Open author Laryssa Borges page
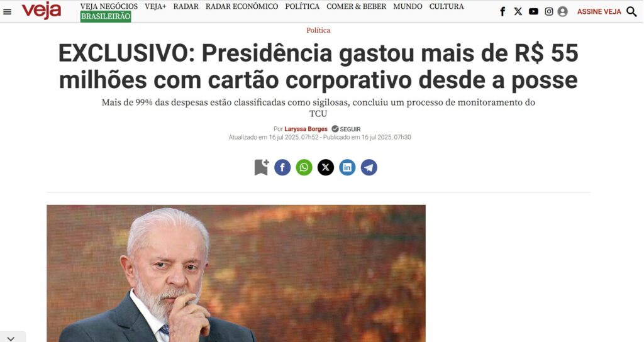The image size is (644, 342). click(306, 129)
